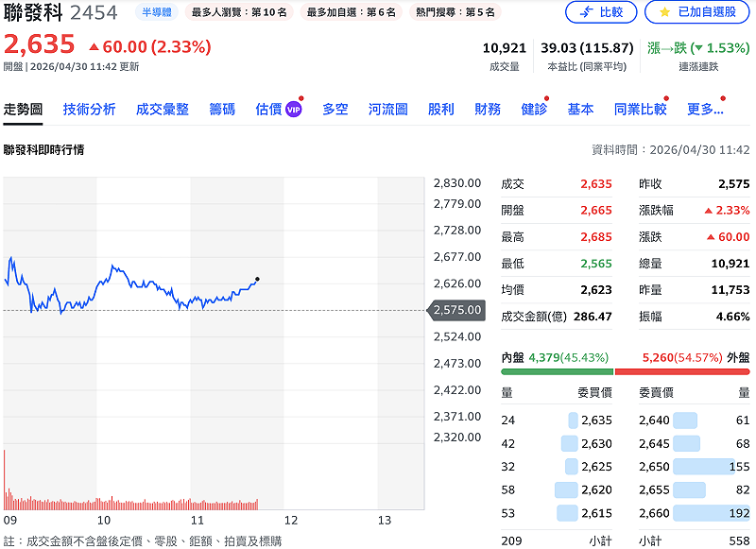Click the red notification dot on 更多 tab
Image resolution: width=756 pixels, height=549 pixels.
pyautogui.click(x=723, y=96)
